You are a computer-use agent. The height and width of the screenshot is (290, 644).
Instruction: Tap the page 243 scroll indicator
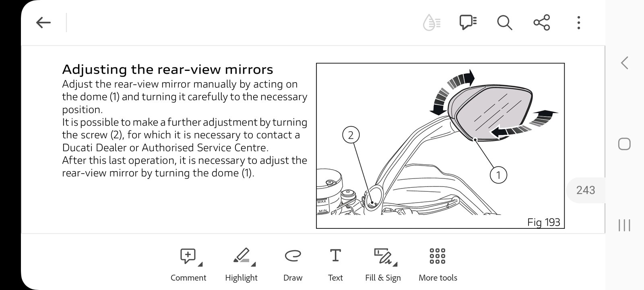(586, 190)
